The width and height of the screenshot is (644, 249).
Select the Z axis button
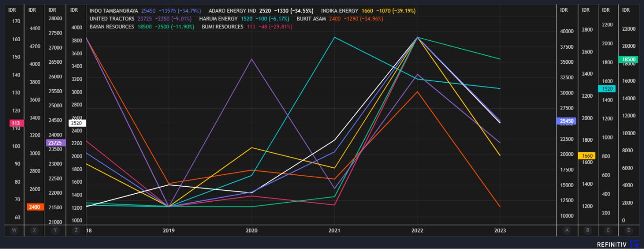pyautogui.click(x=76, y=231)
